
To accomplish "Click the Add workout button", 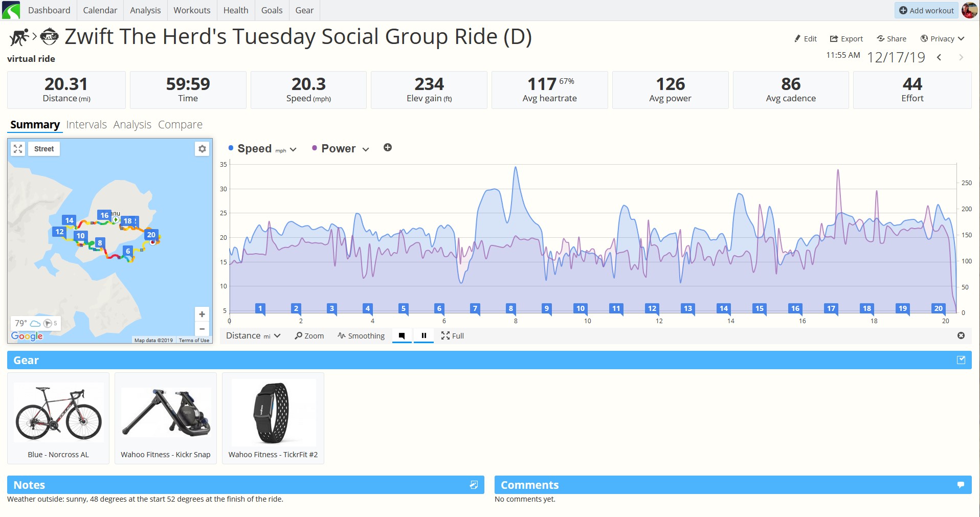I will (x=926, y=10).
